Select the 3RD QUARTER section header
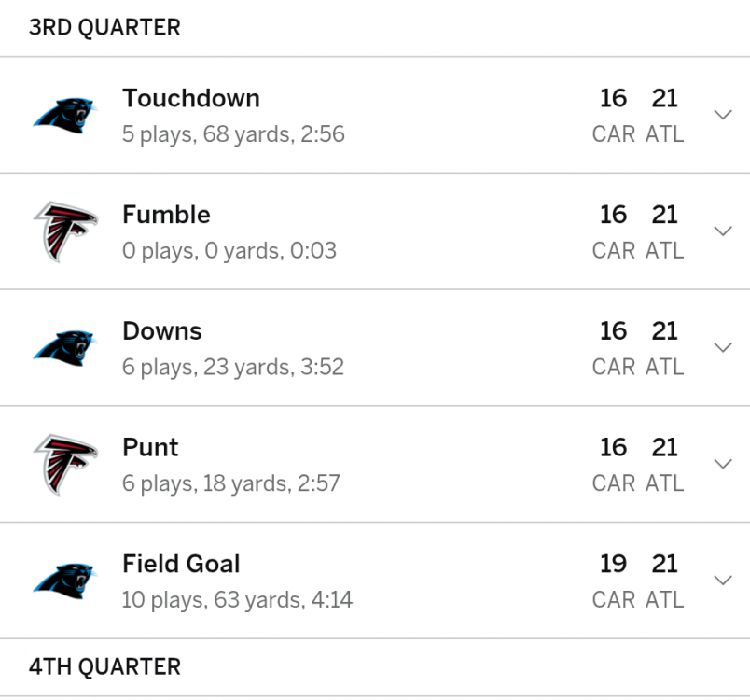This screenshot has width=750, height=700. [x=104, y=28]
